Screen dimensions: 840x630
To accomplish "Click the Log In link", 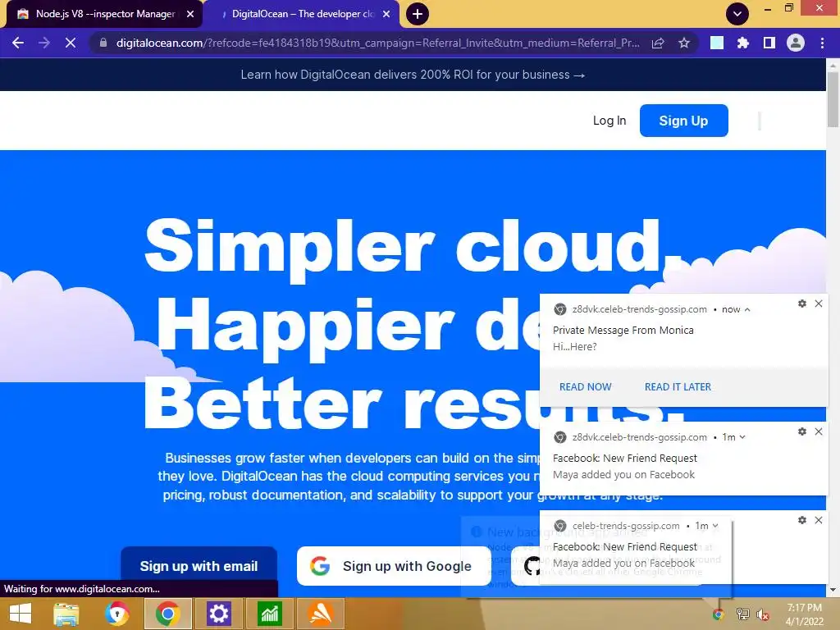I will pos(609,121).
